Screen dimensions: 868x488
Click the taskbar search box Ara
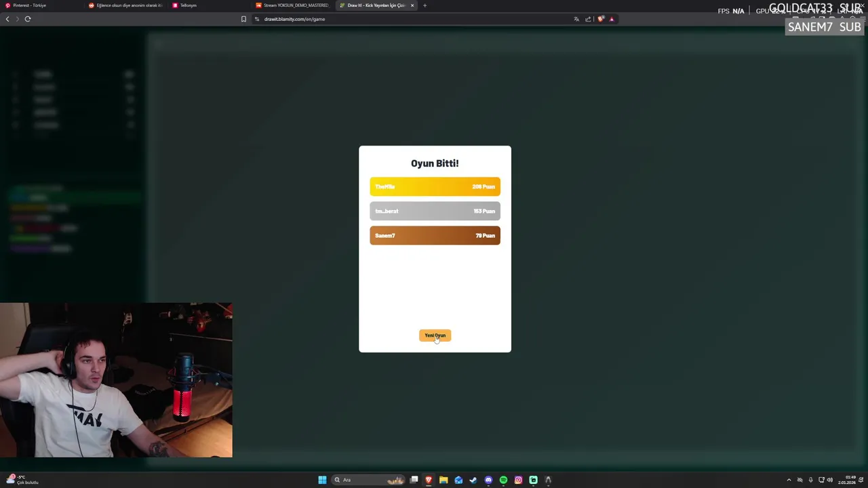[368, 480]
